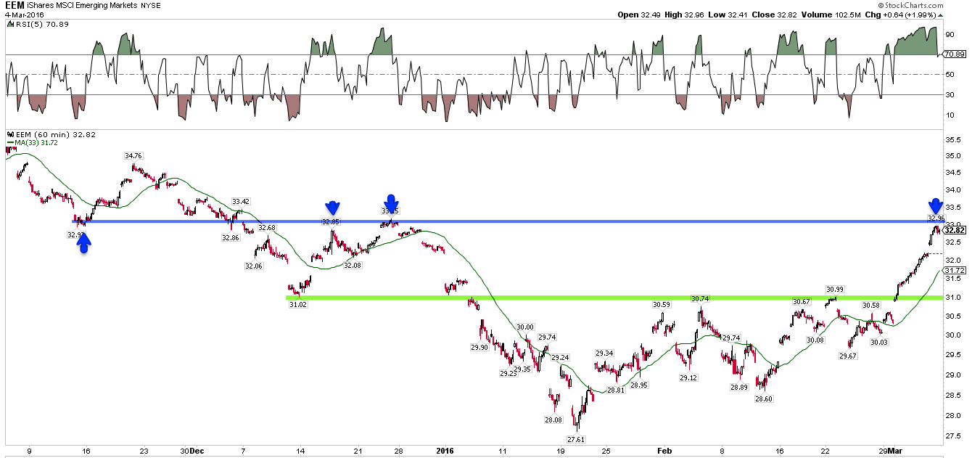Click the 27.61 bottom low label
Viewport: 980px width, 458px height.
tap(575, 439)
